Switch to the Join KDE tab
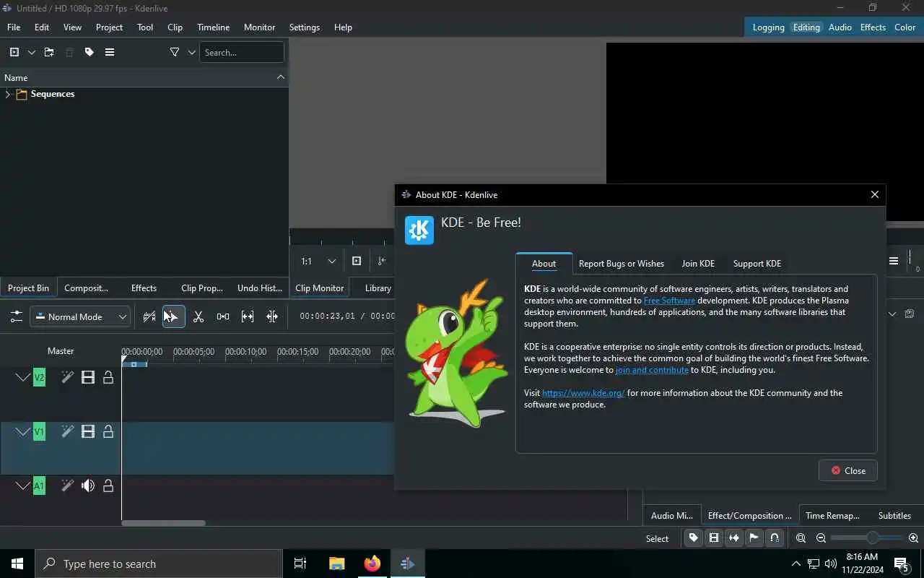Screen dimensions: 924x578 [x=698, y=264]
